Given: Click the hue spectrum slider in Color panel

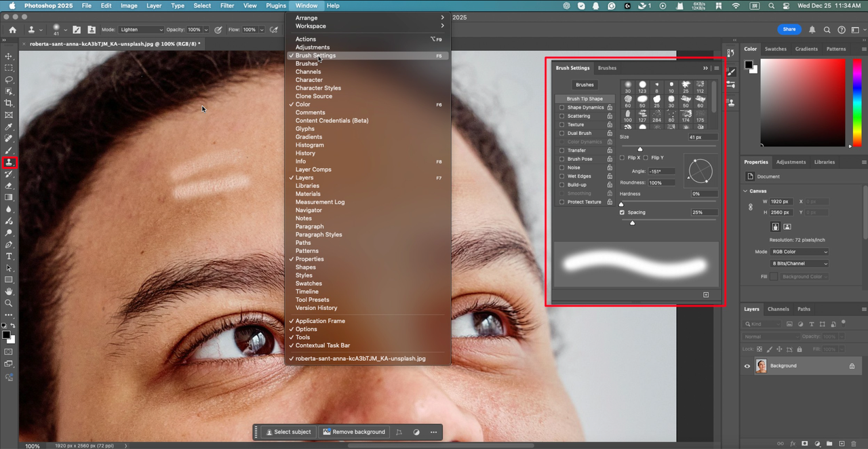Looking at the screenshot, I should [856, 102].
